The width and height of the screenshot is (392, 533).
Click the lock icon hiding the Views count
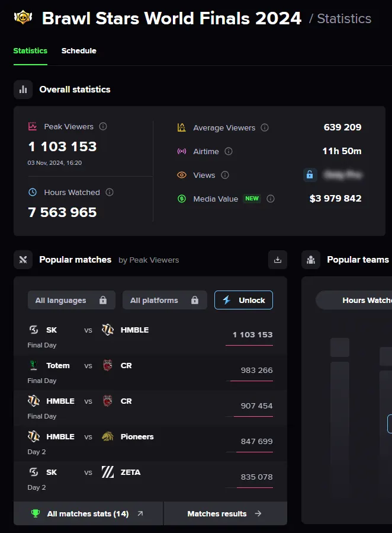point(310,175)
